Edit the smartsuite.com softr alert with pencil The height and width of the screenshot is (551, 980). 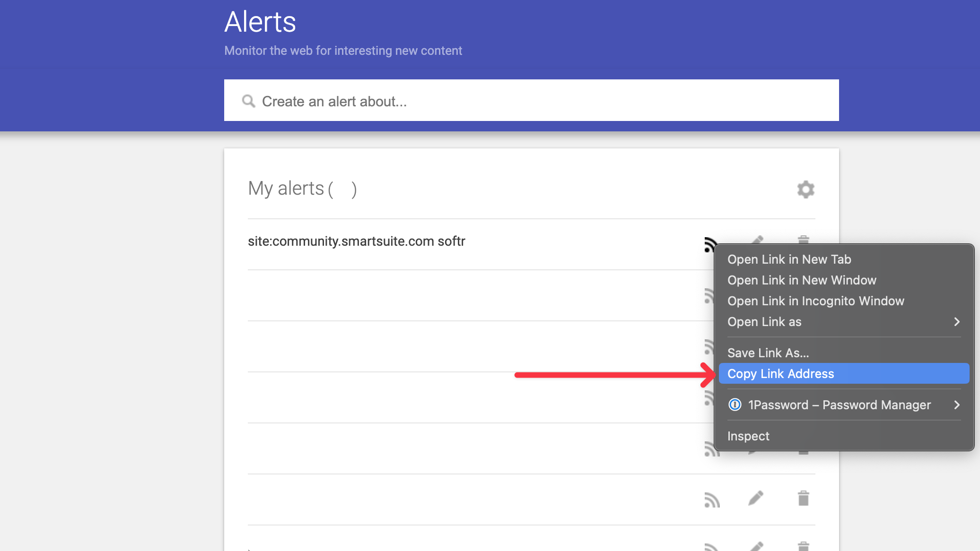click(x=757, y=240)
